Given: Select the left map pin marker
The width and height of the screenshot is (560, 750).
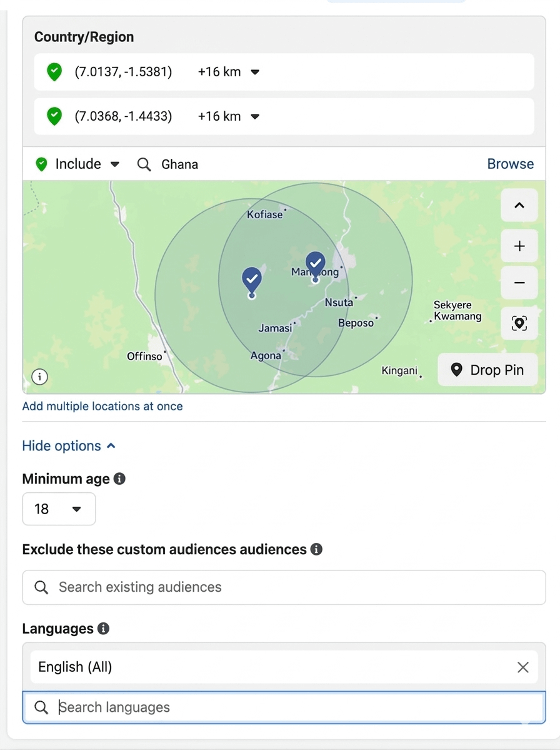Looking at the screenshot, I should click(251, 280).
